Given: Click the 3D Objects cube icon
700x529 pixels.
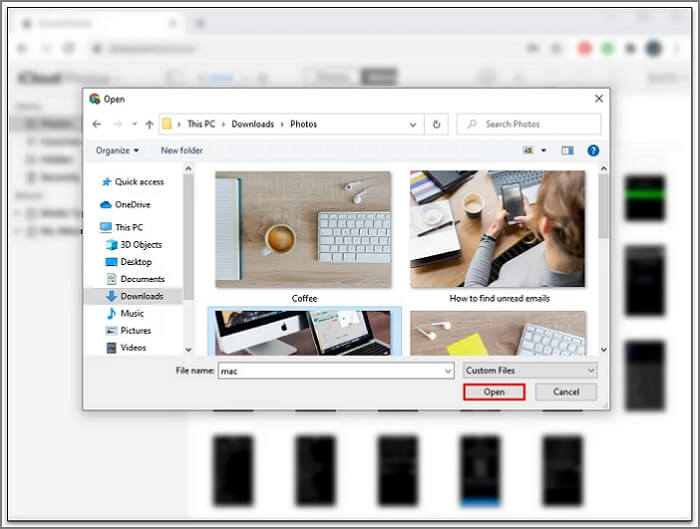Looking at the screenshot, I should (x=111, y=245).
